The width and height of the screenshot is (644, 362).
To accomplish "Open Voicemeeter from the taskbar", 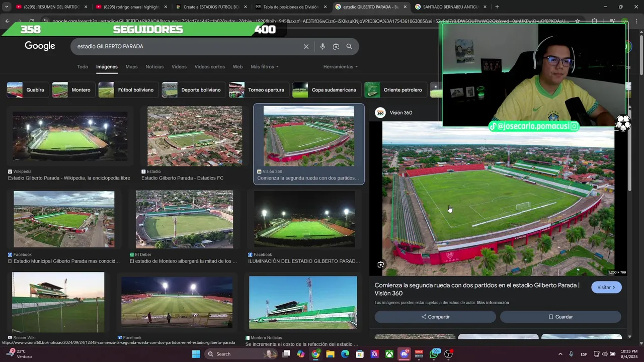I will click(419, 354).
